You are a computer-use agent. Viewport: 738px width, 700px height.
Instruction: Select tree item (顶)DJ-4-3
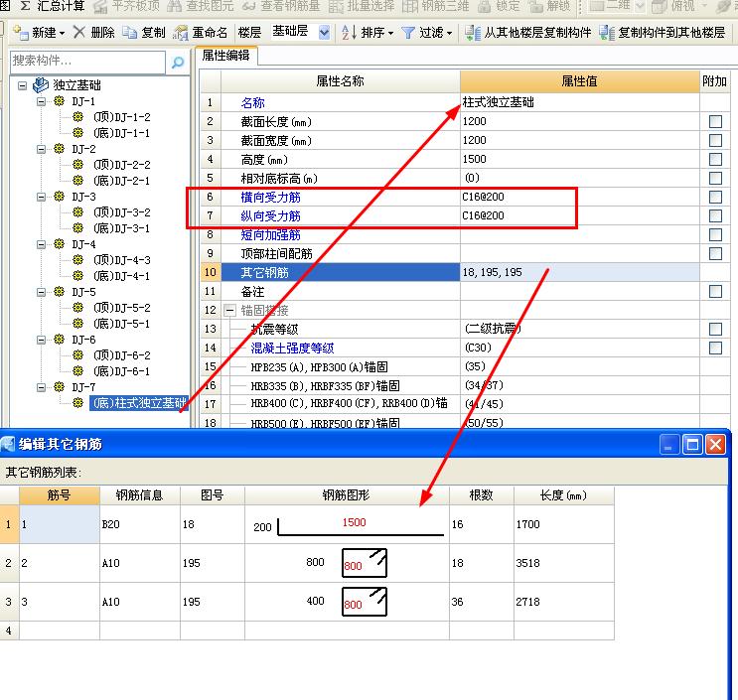point(122,260)
